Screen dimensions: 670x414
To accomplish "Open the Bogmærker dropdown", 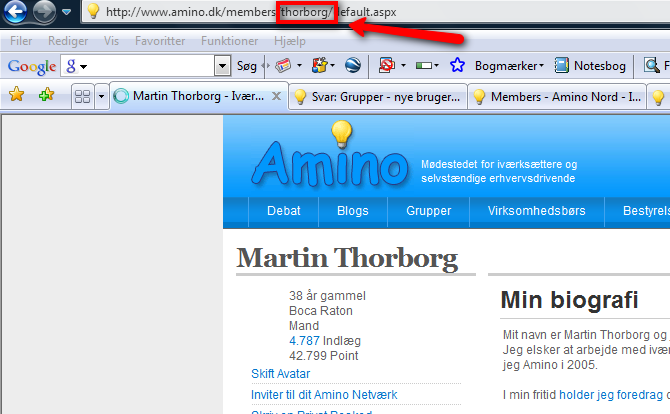I will [509, 66].
